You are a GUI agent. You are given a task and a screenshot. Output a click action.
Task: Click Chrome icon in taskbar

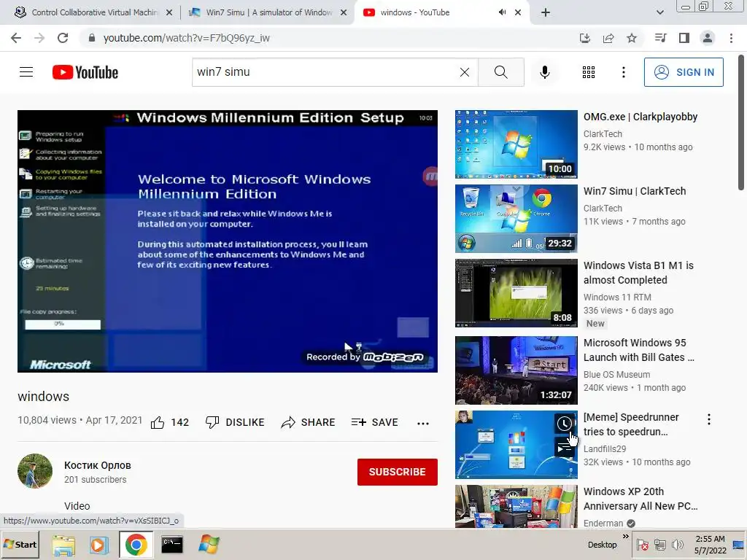(x=136, y=545)
